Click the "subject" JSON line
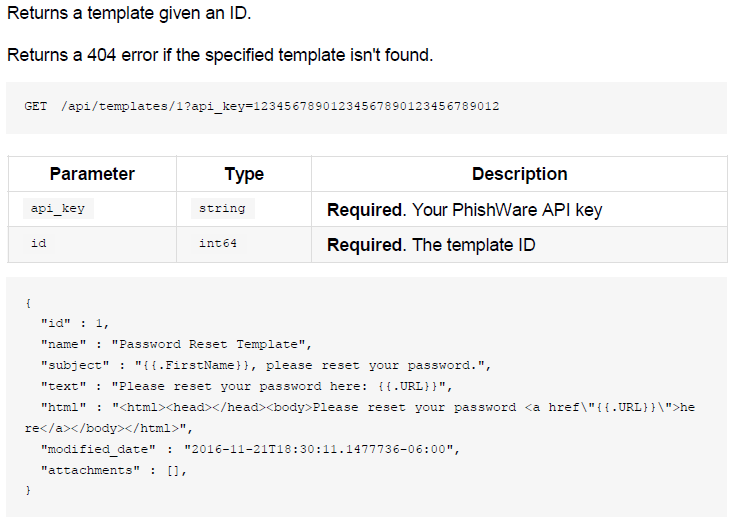733x524 pixels. coord(266,366)
